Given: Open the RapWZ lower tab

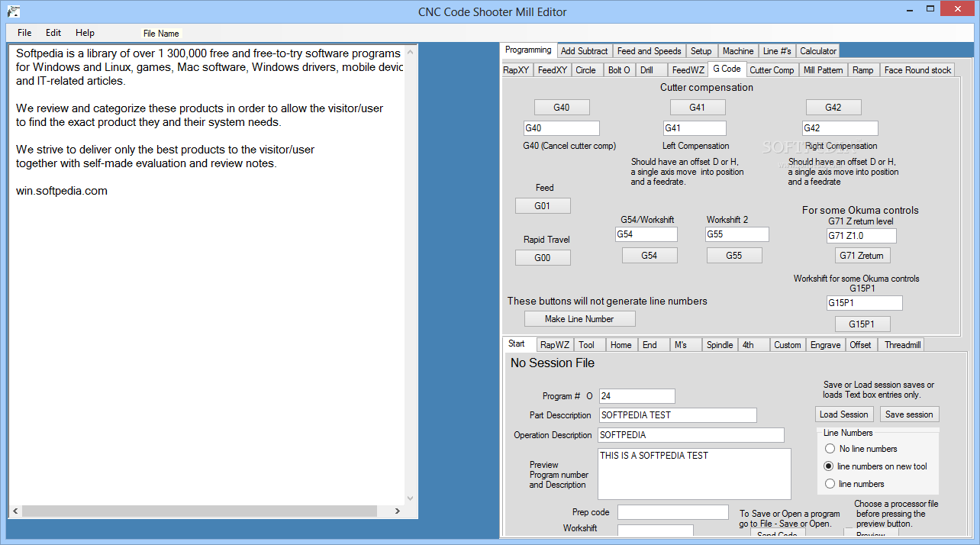Looking at the screenshot, I should click(555, 345).
